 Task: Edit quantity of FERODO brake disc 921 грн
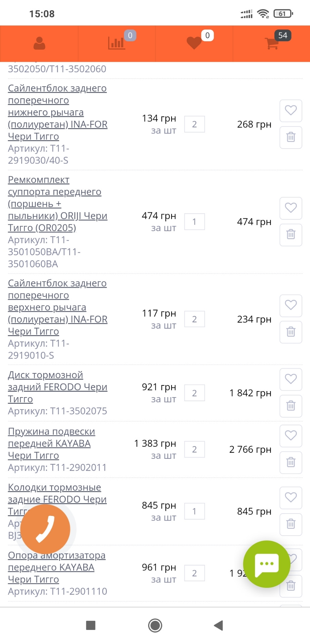[x=194, y=393]
